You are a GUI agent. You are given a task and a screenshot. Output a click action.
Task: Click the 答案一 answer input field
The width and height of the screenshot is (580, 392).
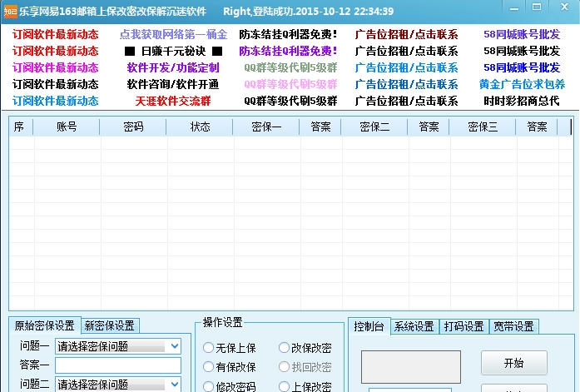point(118,365)
